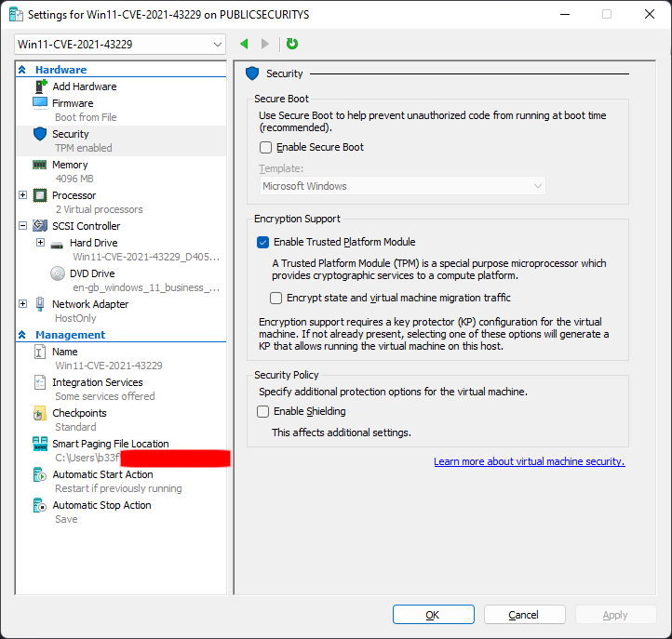Click the settings window title bar icon
This screenshot has width=672, height=639.
click(x=16, y=15)
